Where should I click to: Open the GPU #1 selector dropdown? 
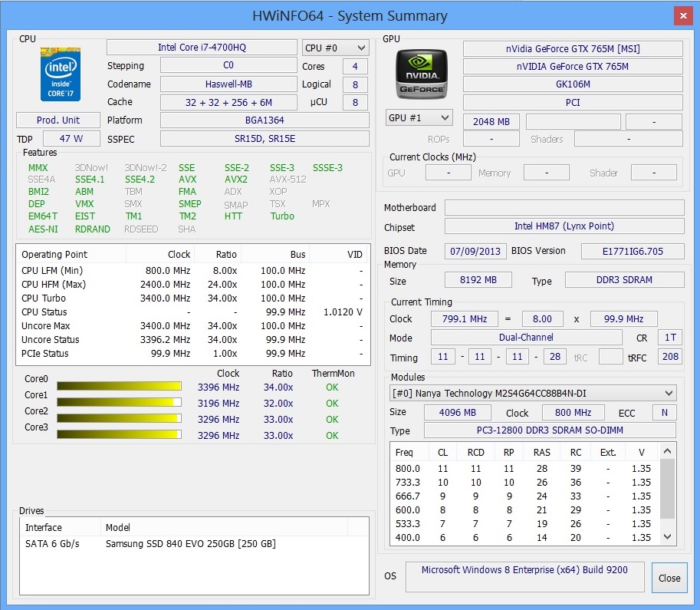419,118
